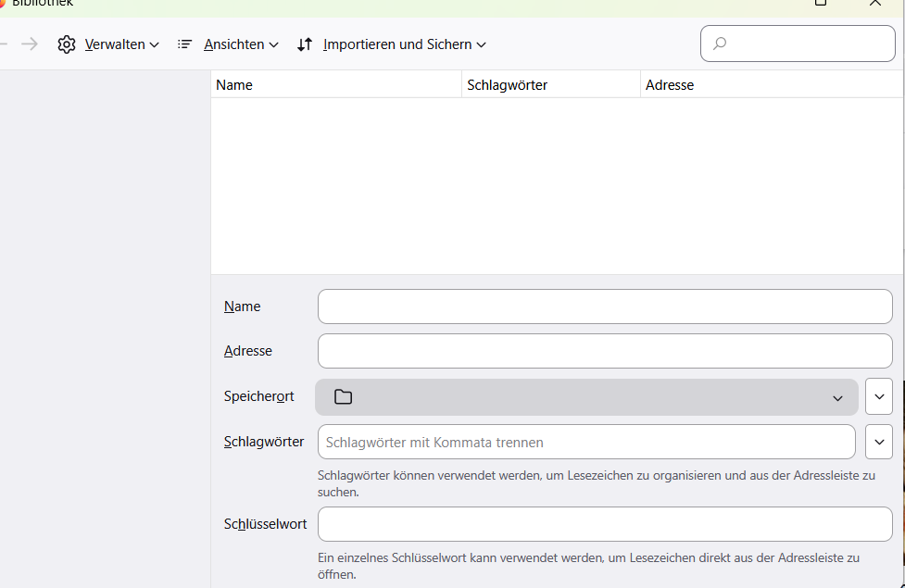Expand the tag list button right of Schlagwörter
The width and height of the screenshot is (905, 588).
[879, 442]
